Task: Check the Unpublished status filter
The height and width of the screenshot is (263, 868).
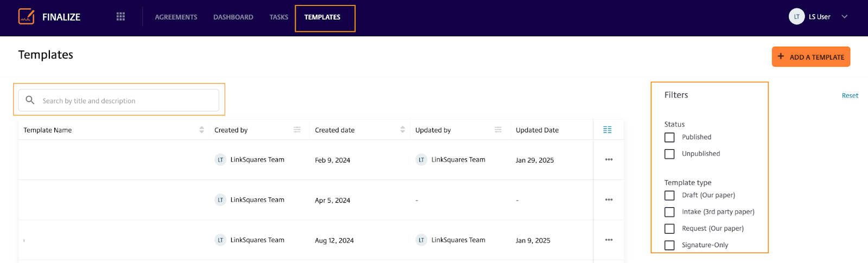Action: [669, 154]
